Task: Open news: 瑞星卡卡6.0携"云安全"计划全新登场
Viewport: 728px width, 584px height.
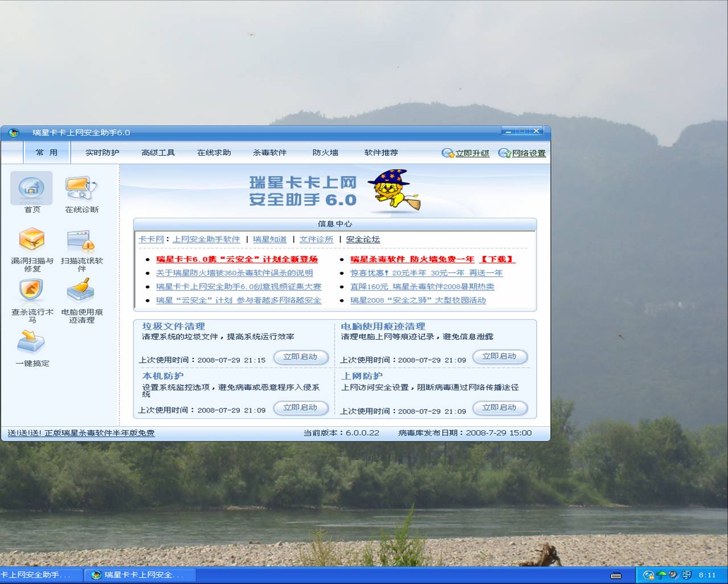Action: click(x=236, y=259)
